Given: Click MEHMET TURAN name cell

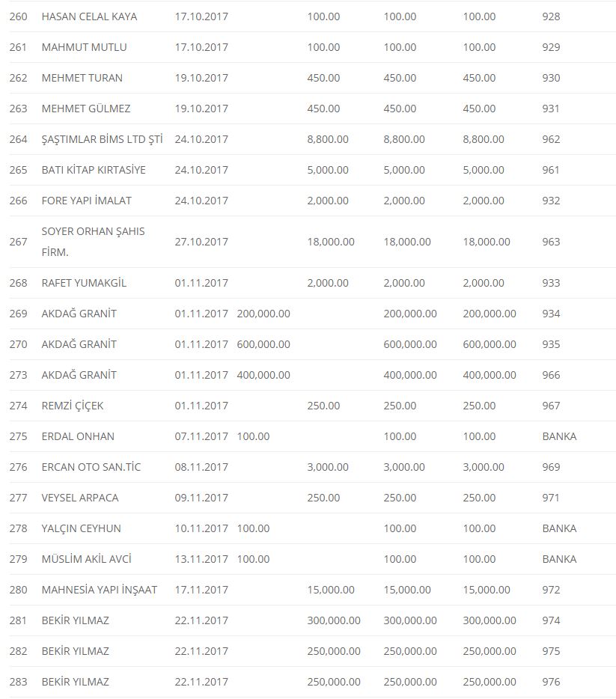Looking at the screenshot, I should pos(82,78).
